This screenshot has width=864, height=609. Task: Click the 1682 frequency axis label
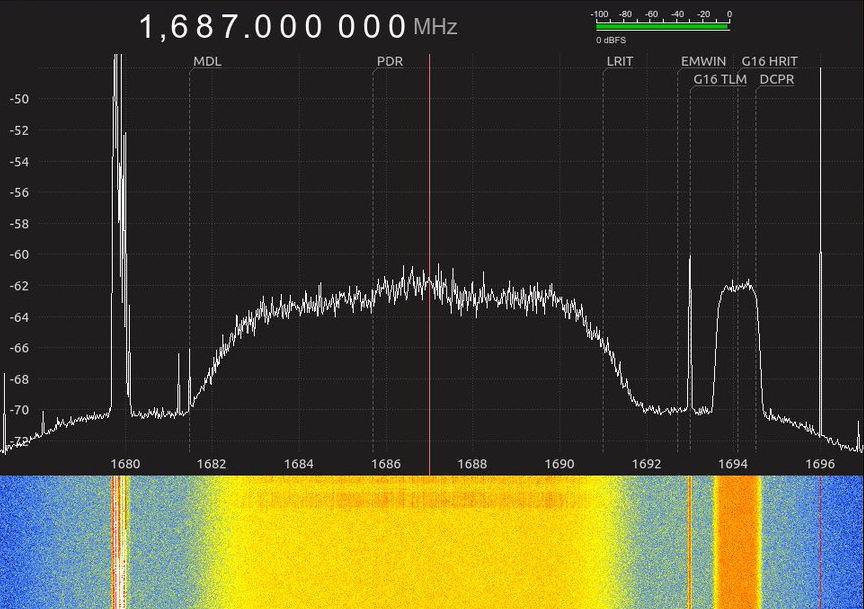tap(212, 464)
